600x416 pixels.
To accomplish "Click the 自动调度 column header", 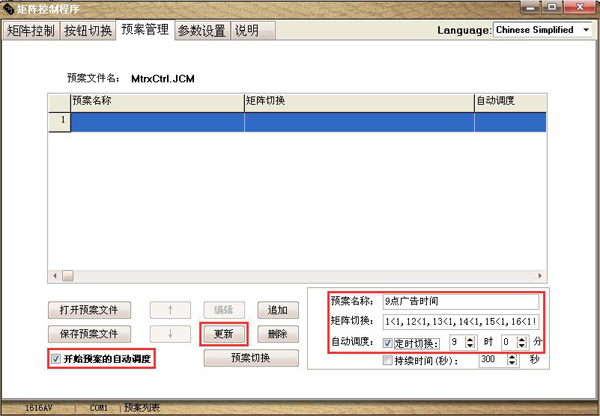I will pyautogui.click(x=510, y=103).
